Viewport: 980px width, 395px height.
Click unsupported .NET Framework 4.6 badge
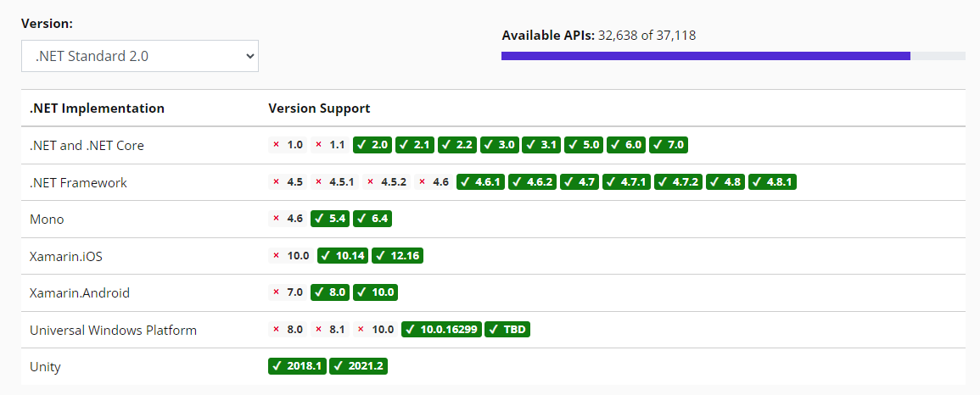(x=434, y=182)
